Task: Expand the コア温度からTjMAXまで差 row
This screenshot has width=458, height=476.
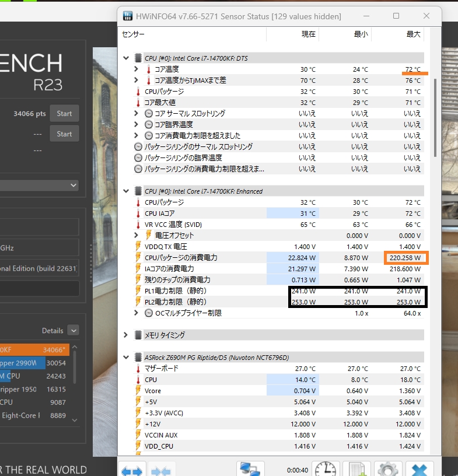Action: [x=136, y=80]
